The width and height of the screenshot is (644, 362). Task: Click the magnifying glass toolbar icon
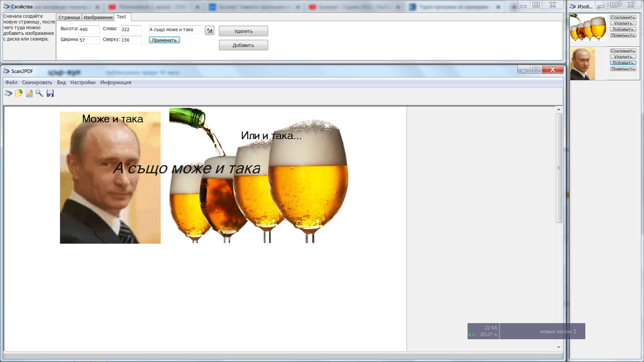point(39,93)
